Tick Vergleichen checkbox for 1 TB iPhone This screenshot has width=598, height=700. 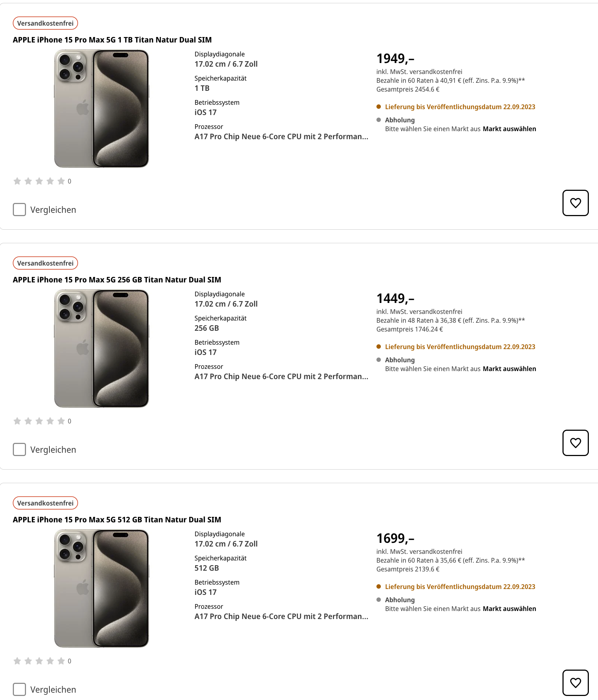(19, 210)
